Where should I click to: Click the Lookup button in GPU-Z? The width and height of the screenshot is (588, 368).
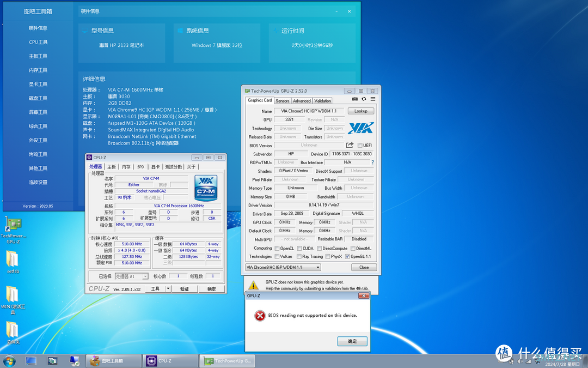click(361, 111)
